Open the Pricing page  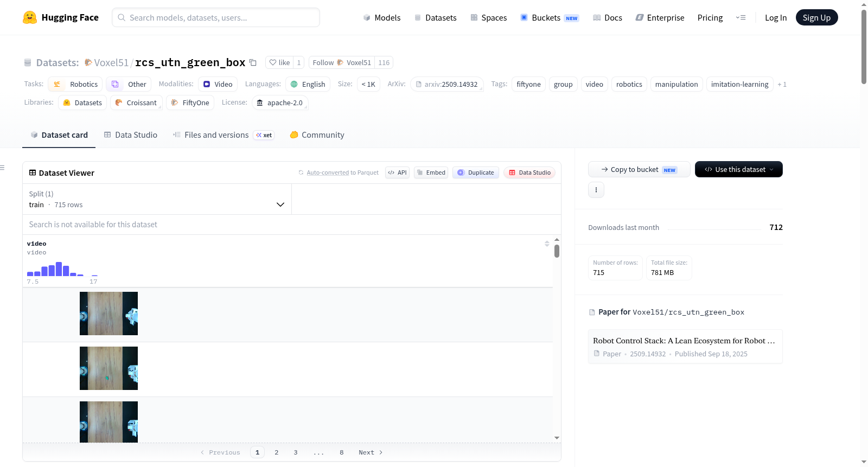click(x=710, y=17)
